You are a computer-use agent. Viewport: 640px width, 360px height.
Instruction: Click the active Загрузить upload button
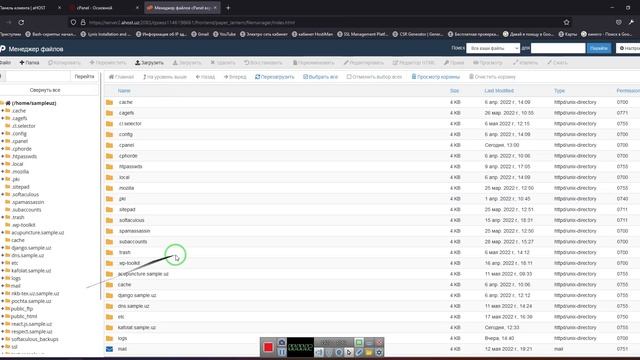point(149,63)
